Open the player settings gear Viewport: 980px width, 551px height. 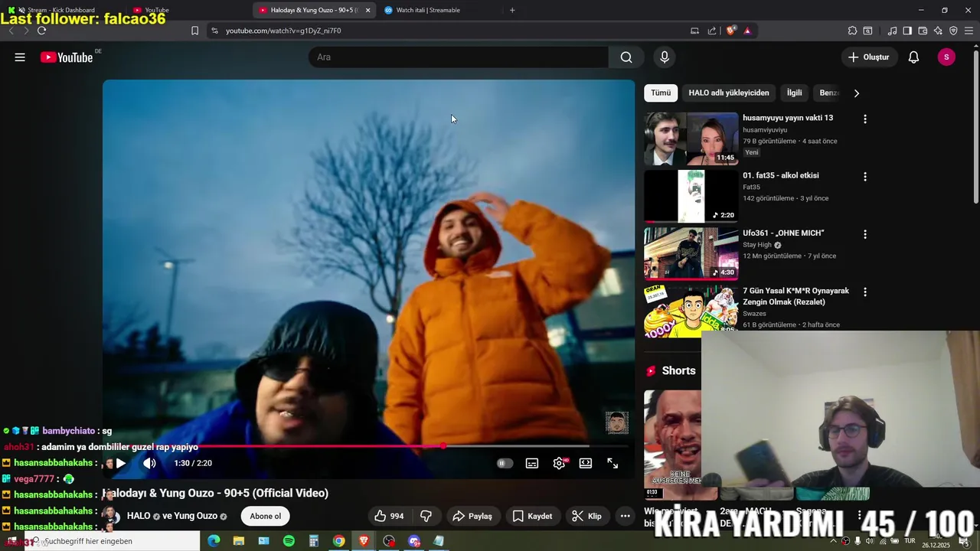pos(560,463)
